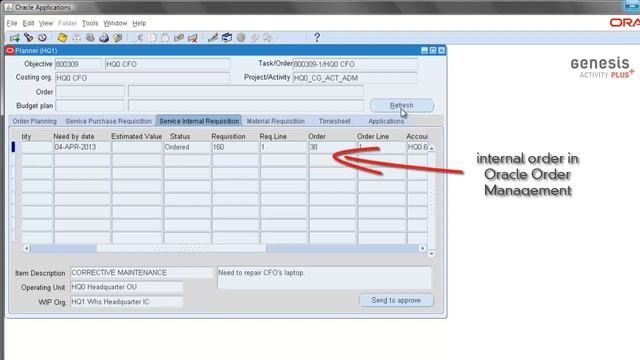The width and height of the screenshot is (640, 360).
Task: Click the Cut scissors toolbar icon
Action: tap(139, 38)
